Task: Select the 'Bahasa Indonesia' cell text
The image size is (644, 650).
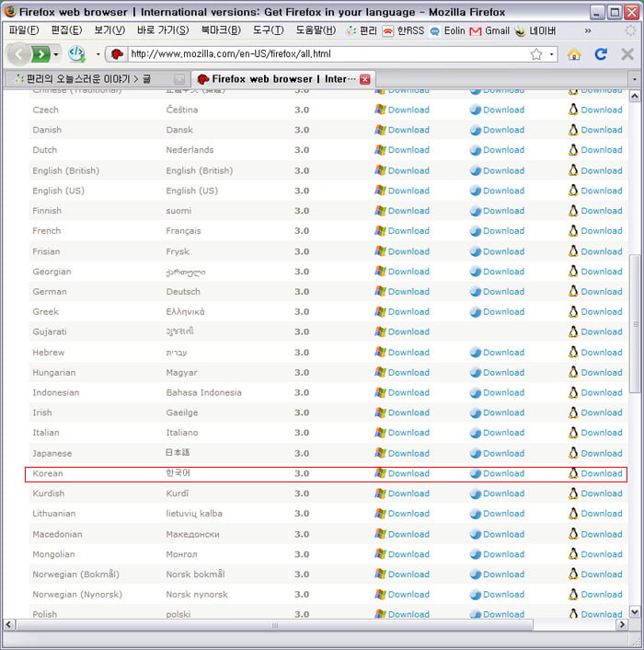Action: click(203, 392)
